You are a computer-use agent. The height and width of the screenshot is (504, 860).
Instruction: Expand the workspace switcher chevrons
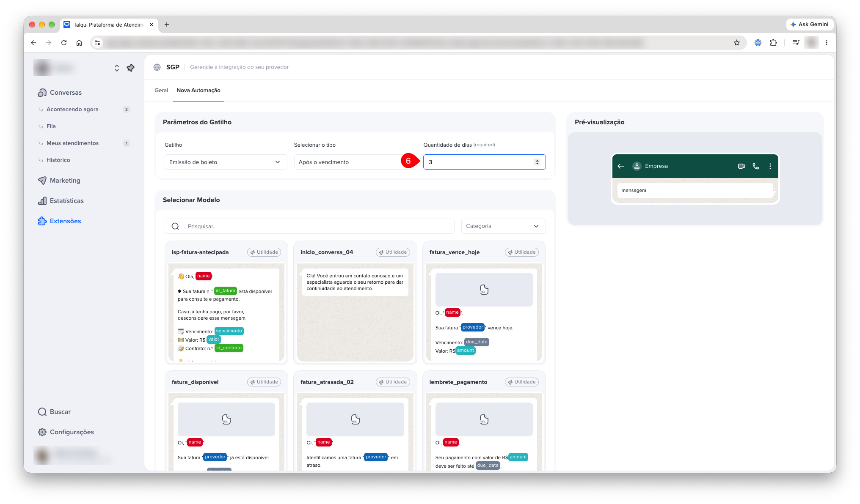[x=117, y=68]
